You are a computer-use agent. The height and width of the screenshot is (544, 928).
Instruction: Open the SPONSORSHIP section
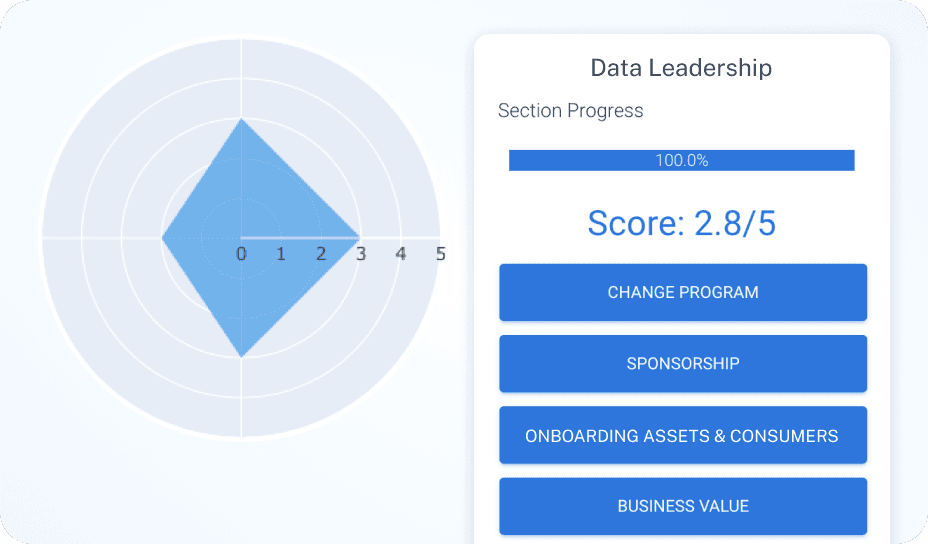click(683, 364)
